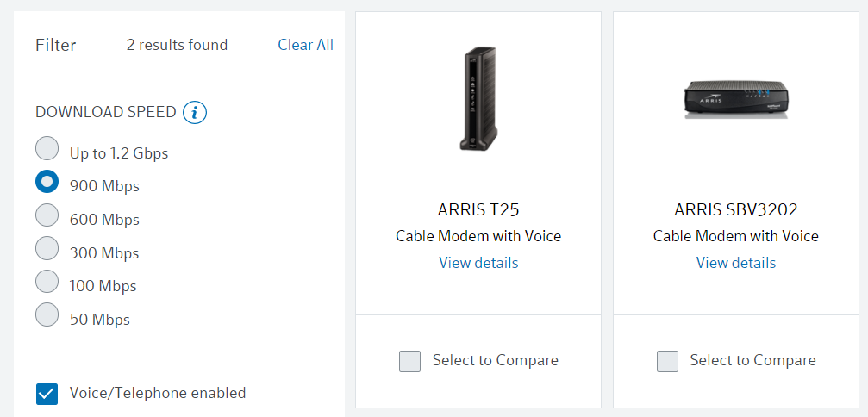The width and height of the screenshot is (868, 417).
Task: Click Clear All filters link
Action: click(x=305, y=45)
